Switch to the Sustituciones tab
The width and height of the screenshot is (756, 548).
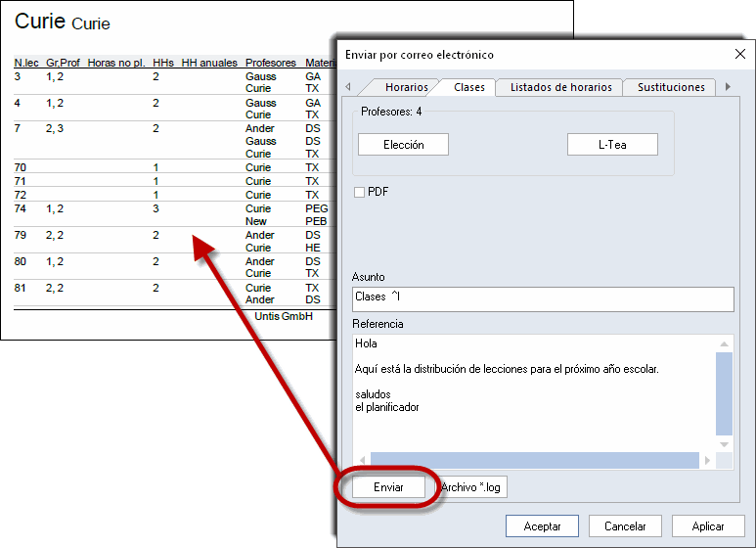coord(671,87)
